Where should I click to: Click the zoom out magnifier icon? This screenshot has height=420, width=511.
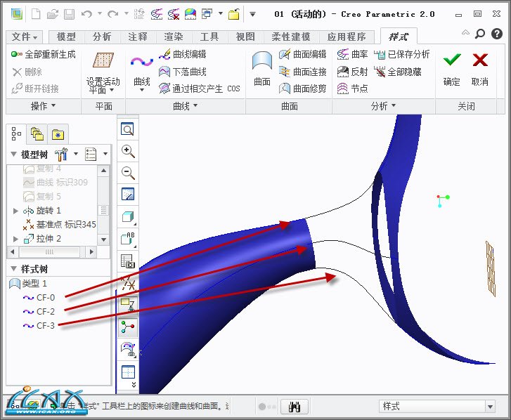point(128,173)
